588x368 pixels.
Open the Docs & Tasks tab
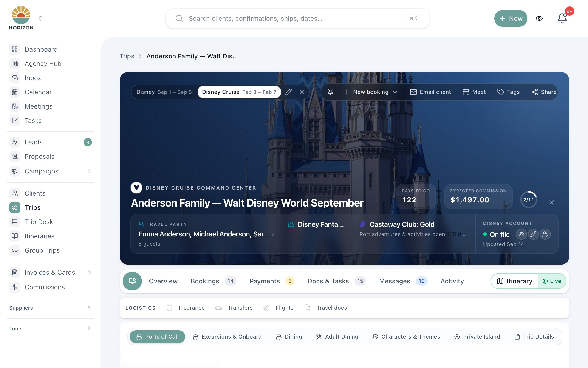336,281
